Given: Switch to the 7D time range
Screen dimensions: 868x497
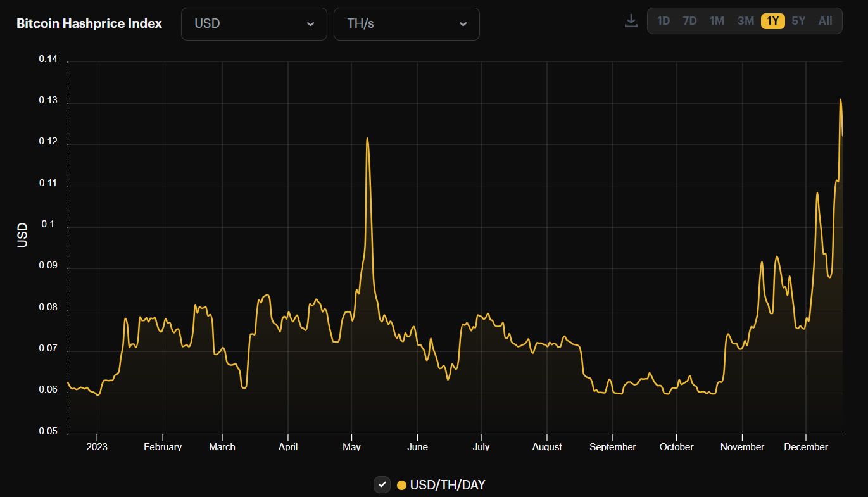Looking at the screenshot, I should pos(689,21).
